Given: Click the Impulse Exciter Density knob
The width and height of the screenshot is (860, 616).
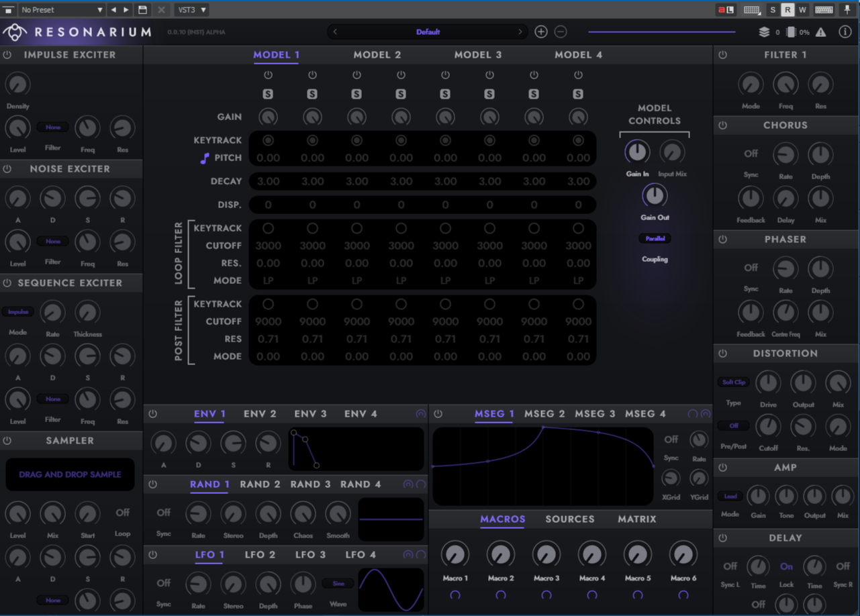Looking at the screenshot, I should (18, 84).
